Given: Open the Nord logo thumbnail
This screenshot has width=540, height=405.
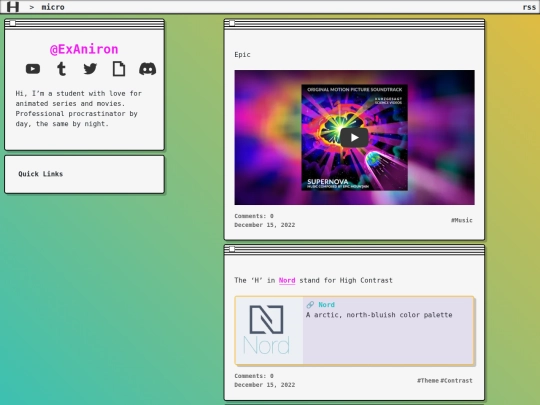Looking at the screenshot, I should (269, 330).
